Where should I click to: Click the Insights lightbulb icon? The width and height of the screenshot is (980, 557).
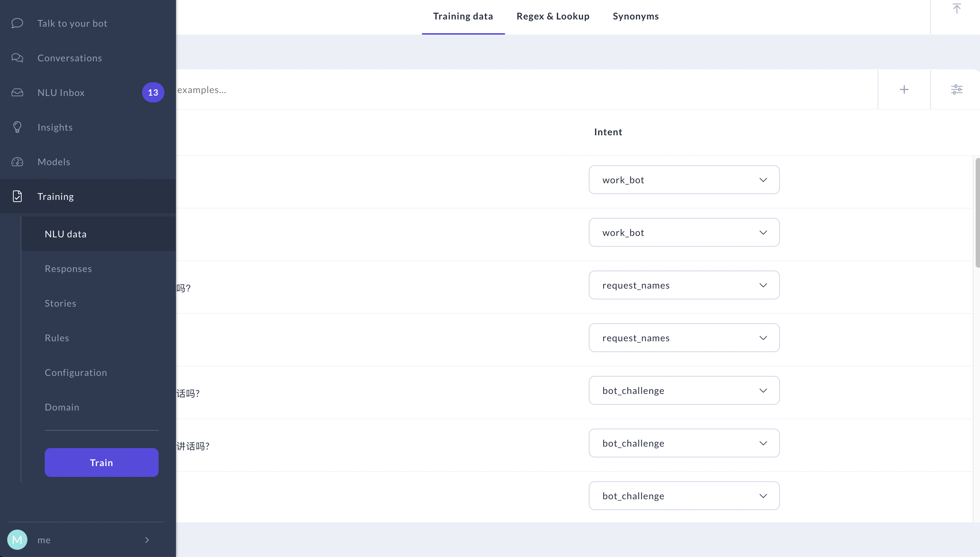click(x=17, y=127)
